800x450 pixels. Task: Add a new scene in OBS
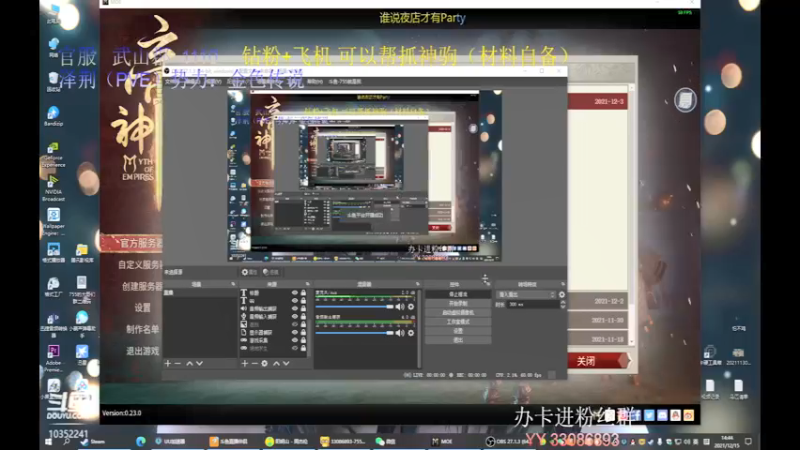(x=168, y=363)
